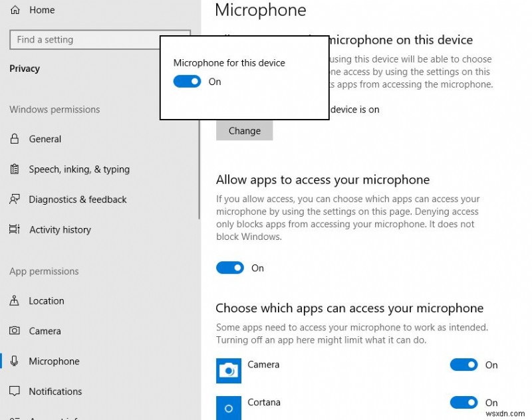Screen dimensions: 532x420
Task: Select the Microphone icon in the sidebar
Action: (x=15, y=362)
